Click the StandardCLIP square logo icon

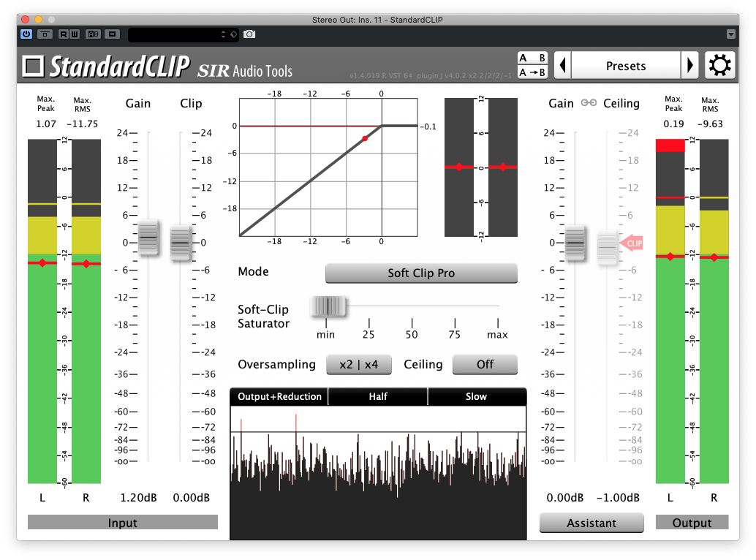pyautogui.click(x=34, y=66)
